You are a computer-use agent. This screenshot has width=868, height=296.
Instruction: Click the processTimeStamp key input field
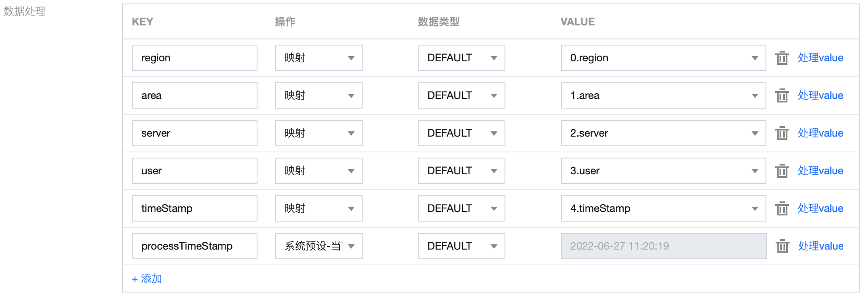pos(194,246)
